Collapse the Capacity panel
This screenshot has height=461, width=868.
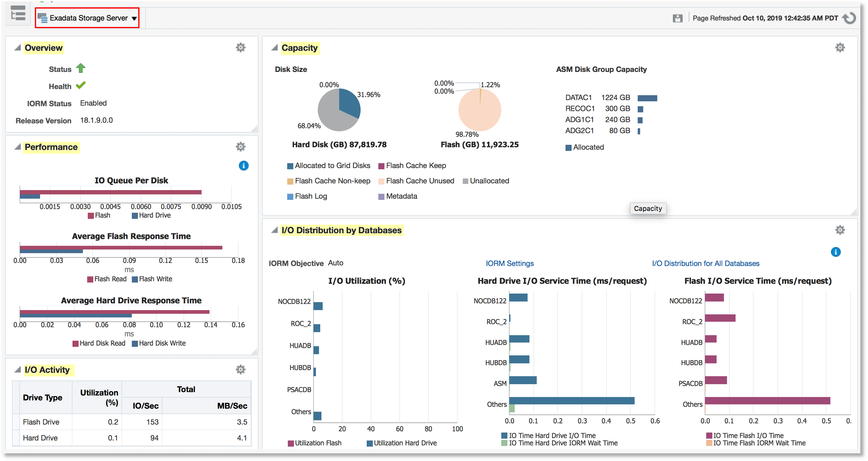[274, 47]
